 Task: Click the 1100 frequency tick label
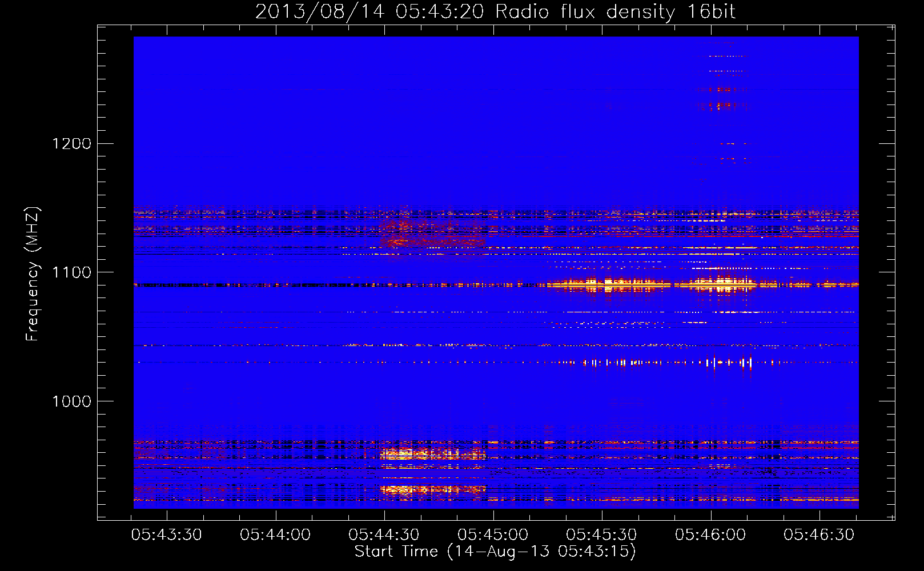tap(71, 272)
